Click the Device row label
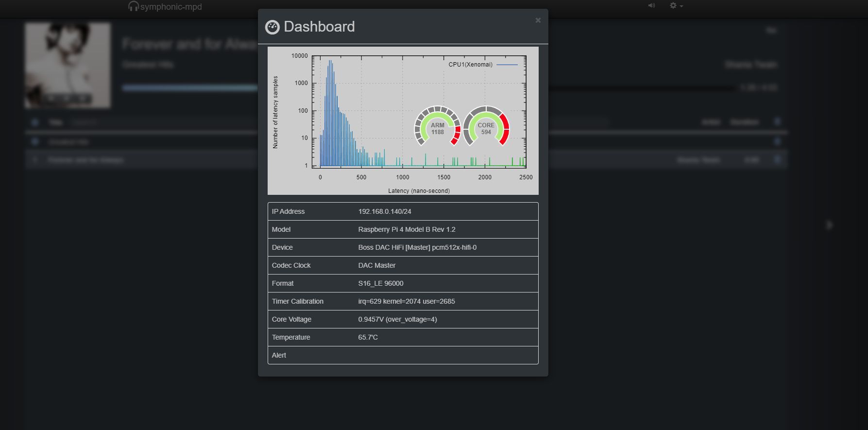 282,247
